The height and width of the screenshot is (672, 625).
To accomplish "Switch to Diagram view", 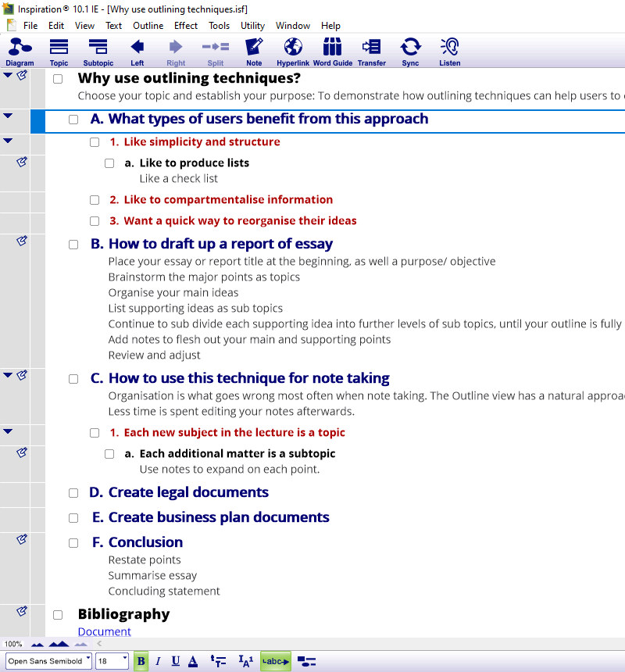I will click(20, 52).
